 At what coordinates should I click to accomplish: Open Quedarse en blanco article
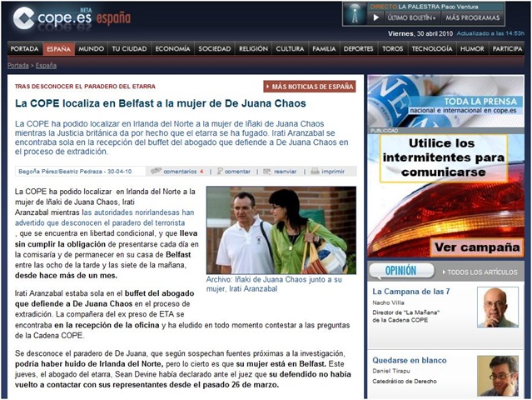tap(410, 360)
